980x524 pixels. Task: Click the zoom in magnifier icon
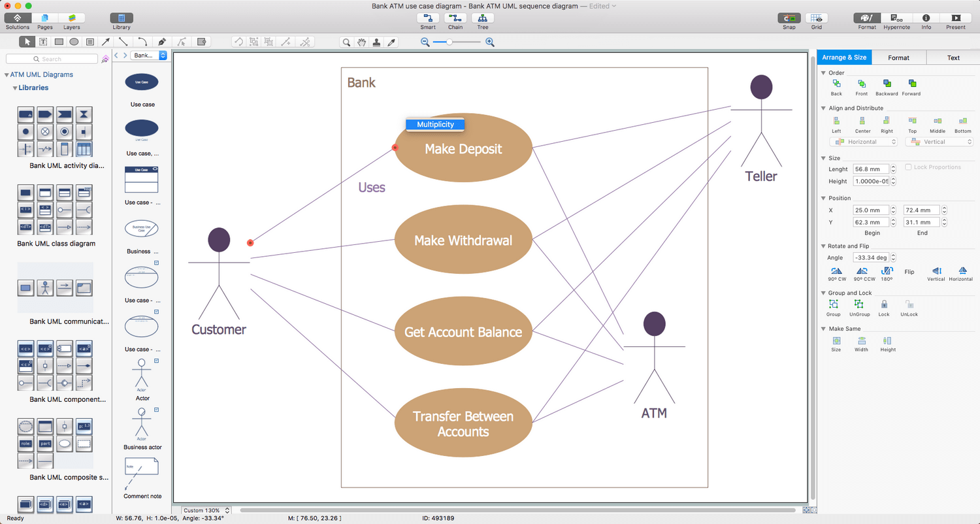pos(490,42)
